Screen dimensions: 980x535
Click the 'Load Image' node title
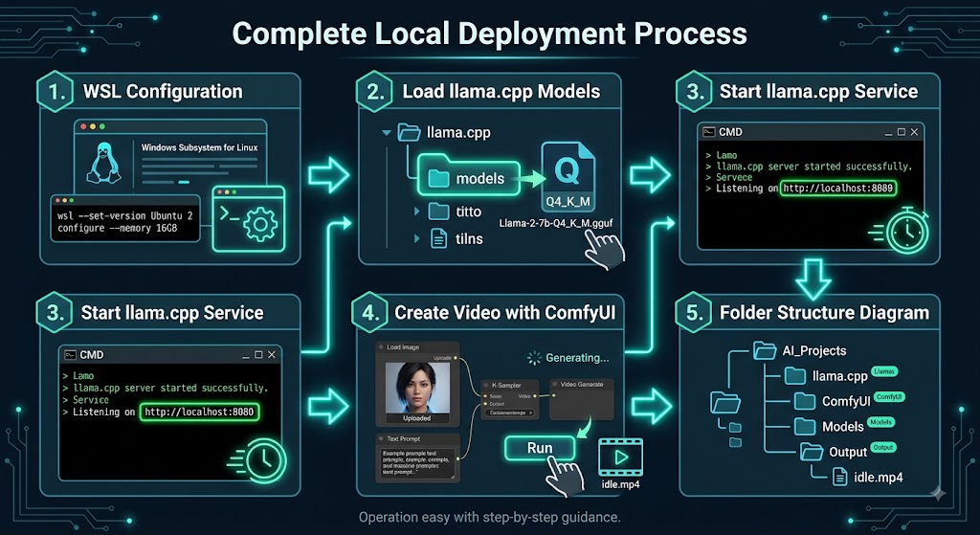(x=403, y=347)
